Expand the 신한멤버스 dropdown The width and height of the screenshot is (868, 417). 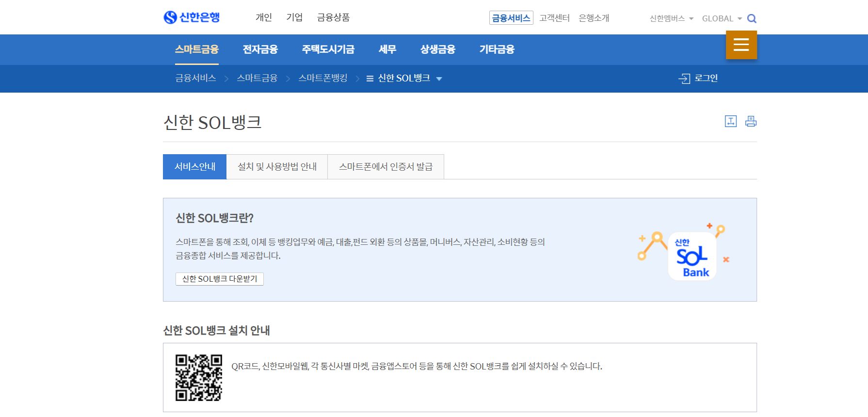point(672,18)
